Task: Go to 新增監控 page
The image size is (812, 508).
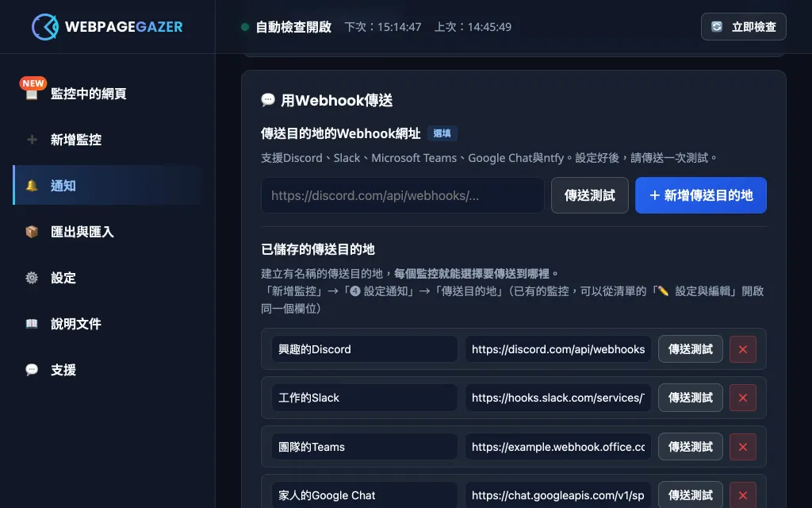Action: (x=108, y=140)
